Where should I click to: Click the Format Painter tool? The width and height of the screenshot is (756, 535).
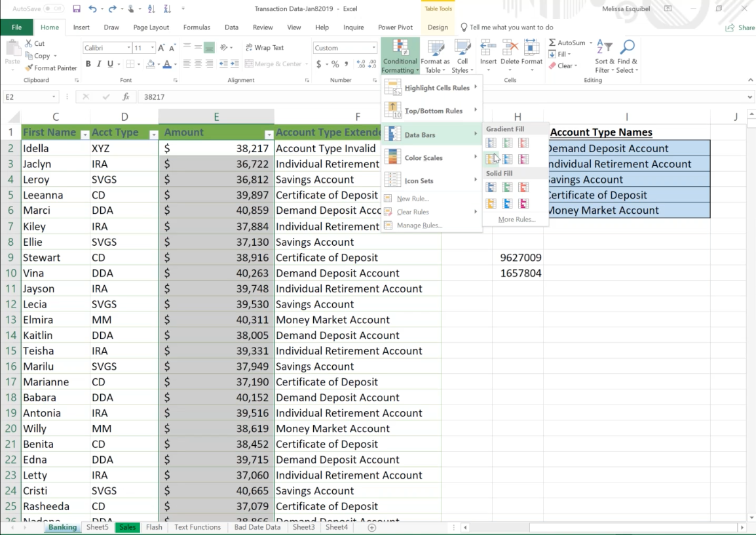[50, 68]
